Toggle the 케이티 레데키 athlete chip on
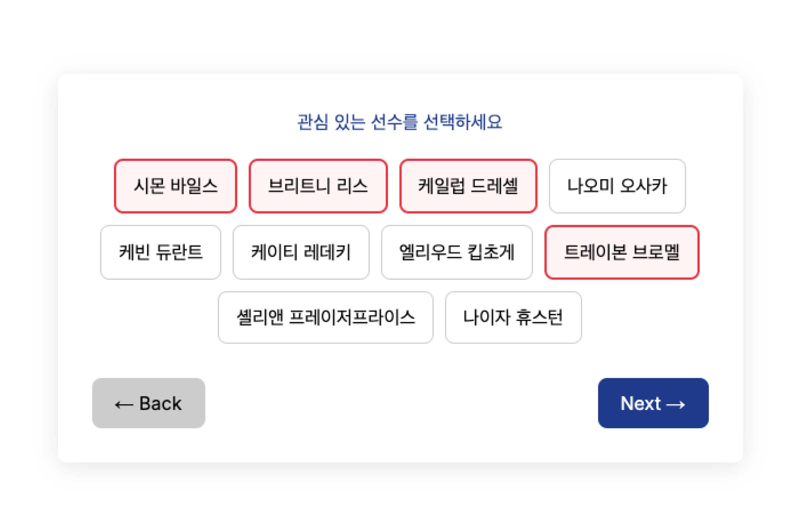 301,252
